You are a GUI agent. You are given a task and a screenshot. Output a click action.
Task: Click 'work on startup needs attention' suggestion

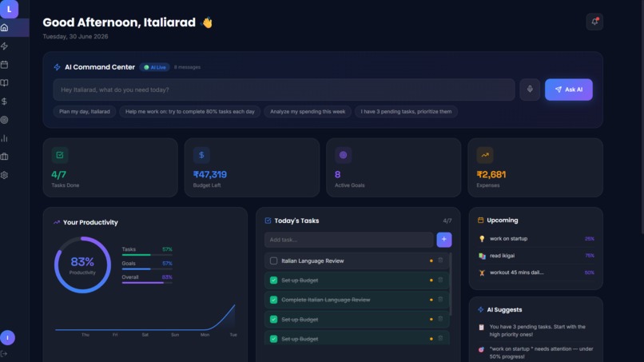(536, 353)
